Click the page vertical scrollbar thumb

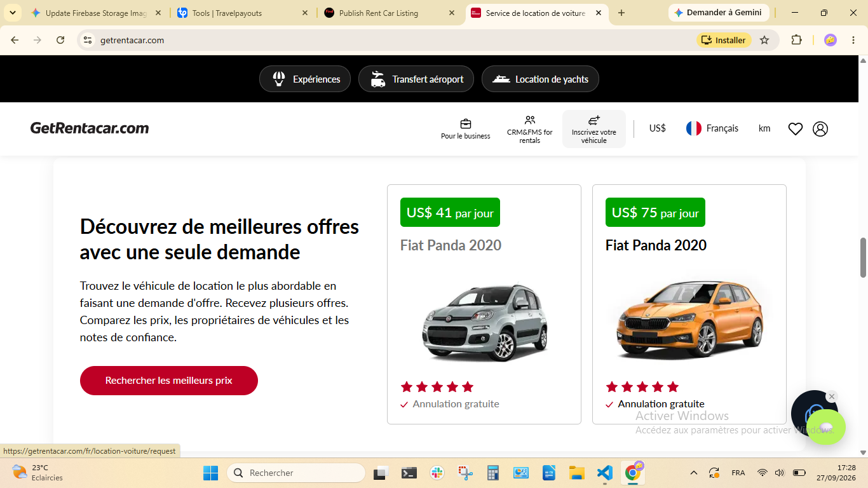coord(864,257)
